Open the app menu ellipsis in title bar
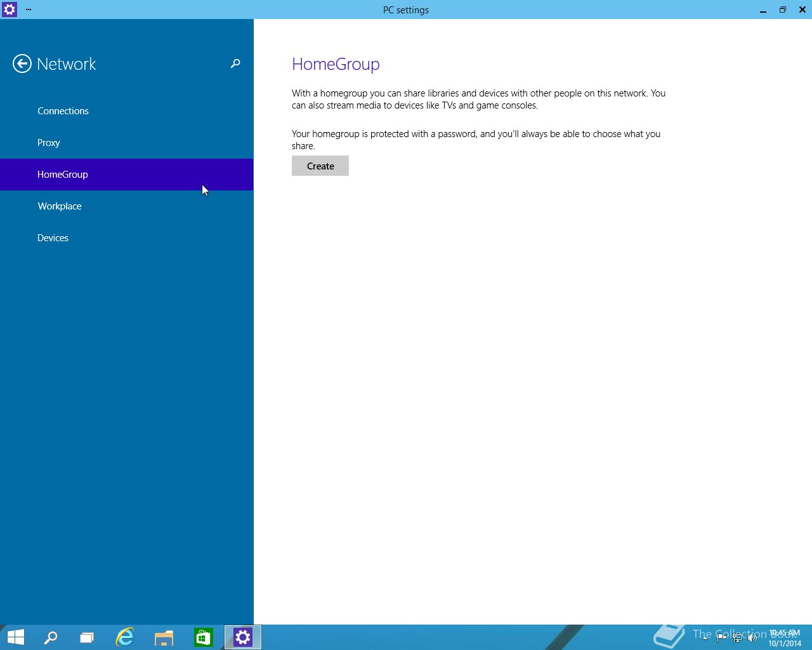The width and height of the screenshot is (812, 650). tap(29, 10)
